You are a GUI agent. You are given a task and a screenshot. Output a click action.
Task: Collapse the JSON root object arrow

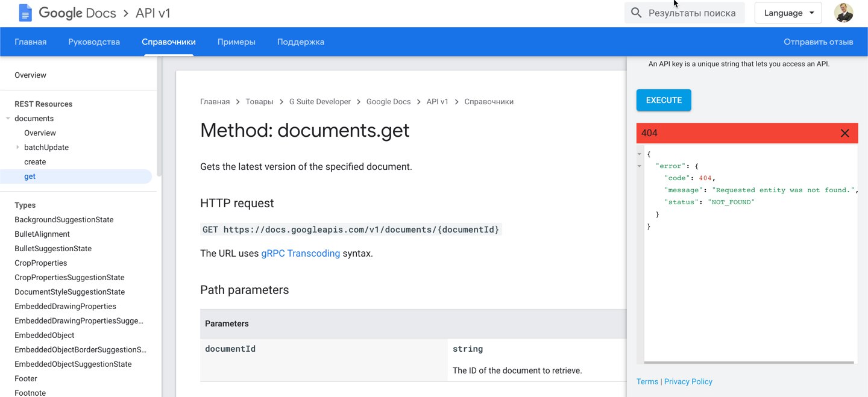tap(640, 154)
